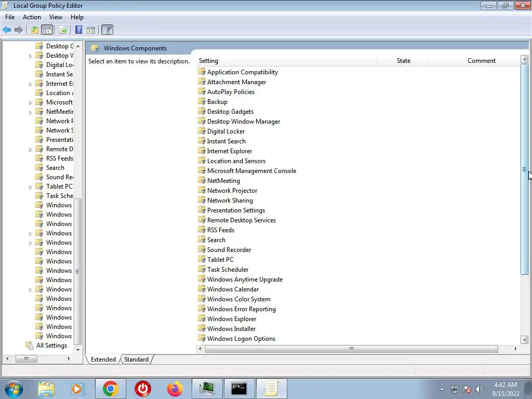
Task: Open the Help menu
Action: [77, 17]
